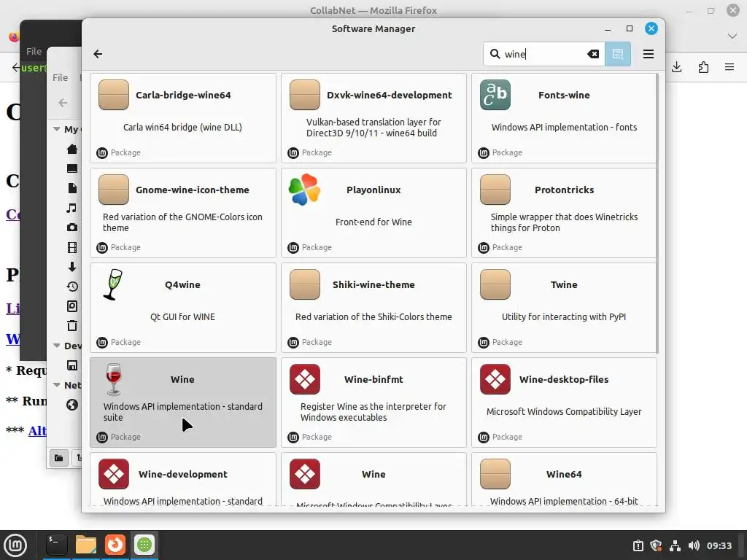
Task: Collapse Network section in file manager
Action: (x=56, y=385)
